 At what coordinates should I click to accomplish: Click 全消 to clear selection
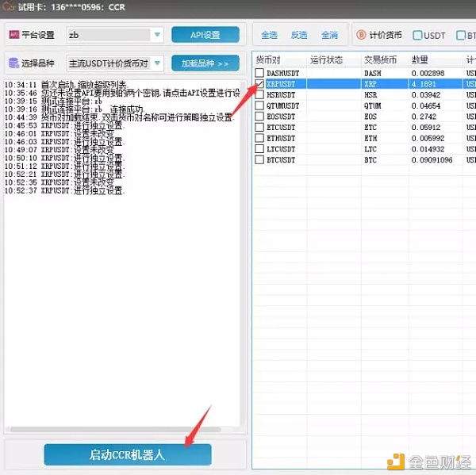coord(329,35)
